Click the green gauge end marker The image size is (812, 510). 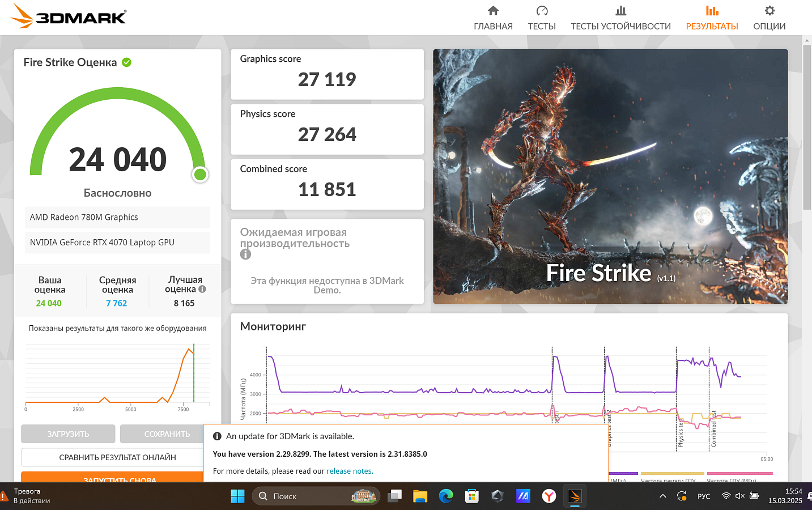point(200,175)
